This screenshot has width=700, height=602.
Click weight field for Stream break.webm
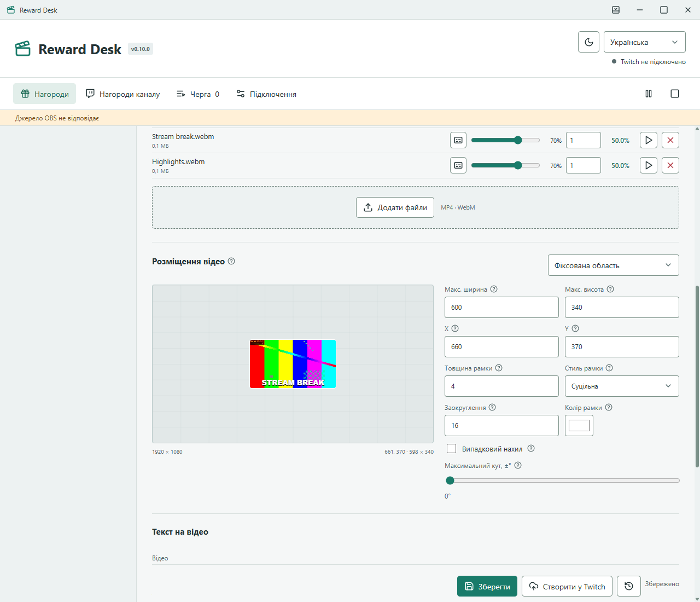click(584, 140)
